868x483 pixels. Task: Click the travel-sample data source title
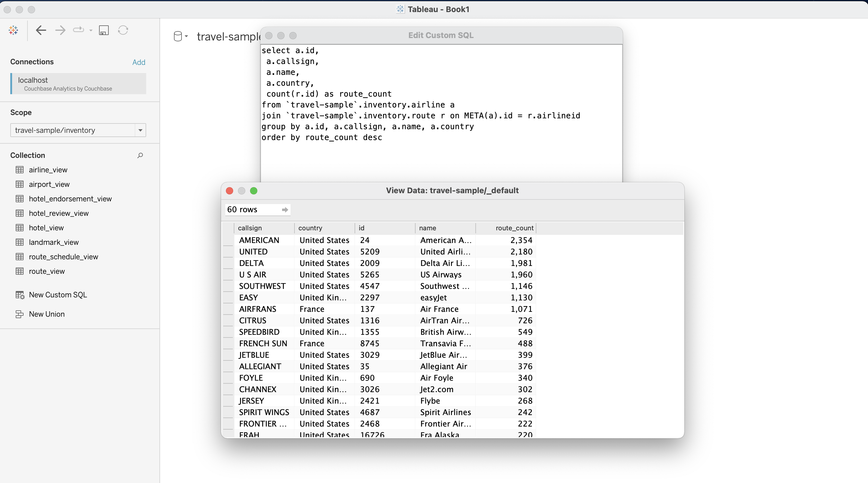(228, 37)
